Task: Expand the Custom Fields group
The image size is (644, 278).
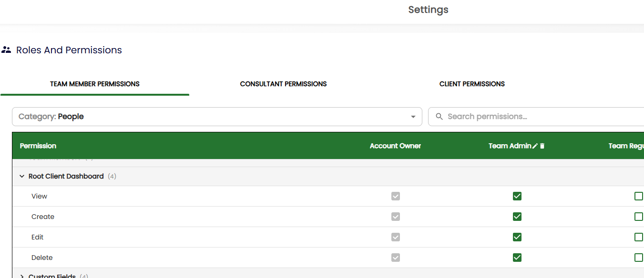Action: pos(22,276)
